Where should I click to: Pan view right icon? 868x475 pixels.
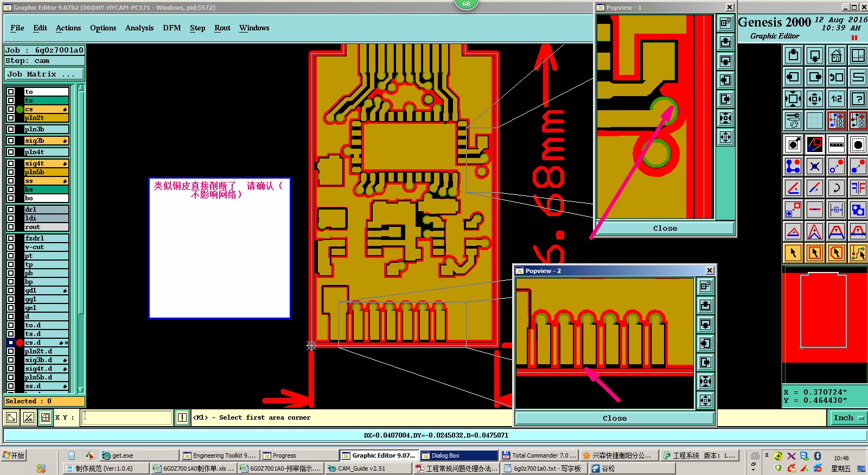(815, 77)
